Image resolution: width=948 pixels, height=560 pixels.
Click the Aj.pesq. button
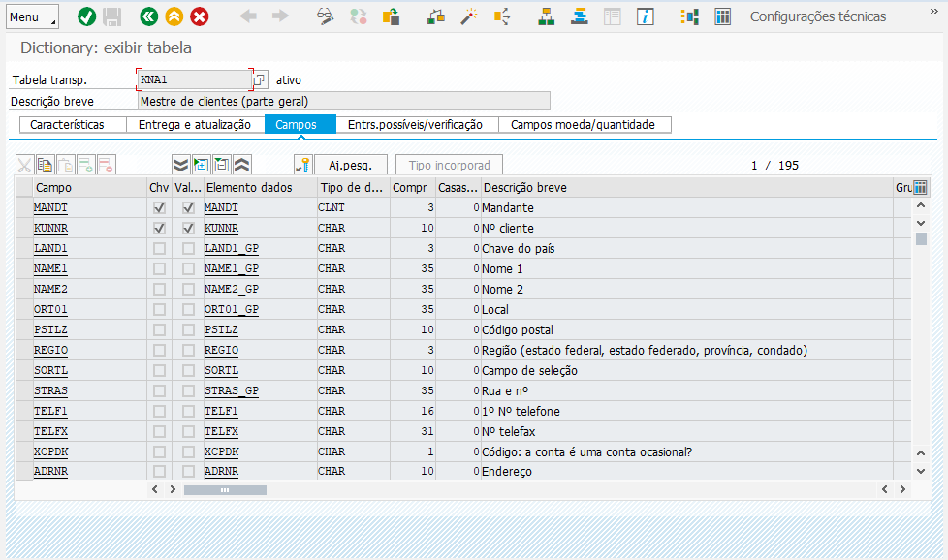[x=351, y=165]
